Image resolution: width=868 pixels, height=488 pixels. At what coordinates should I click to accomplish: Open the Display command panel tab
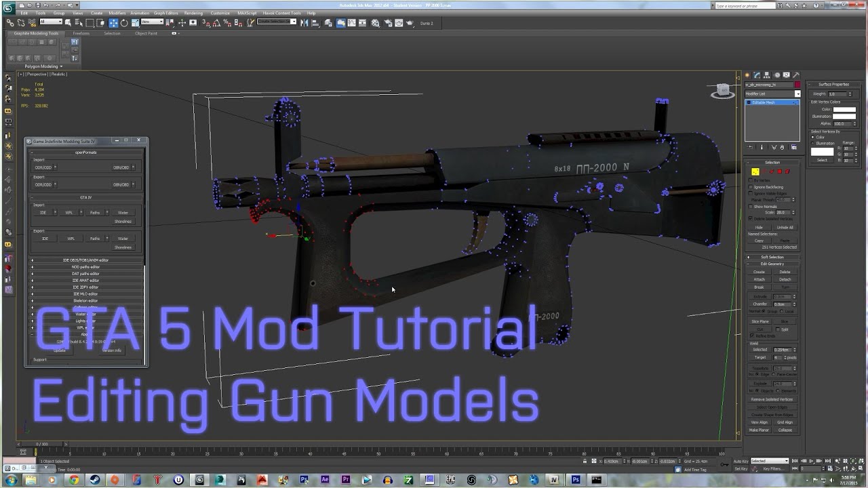[787, 75]
